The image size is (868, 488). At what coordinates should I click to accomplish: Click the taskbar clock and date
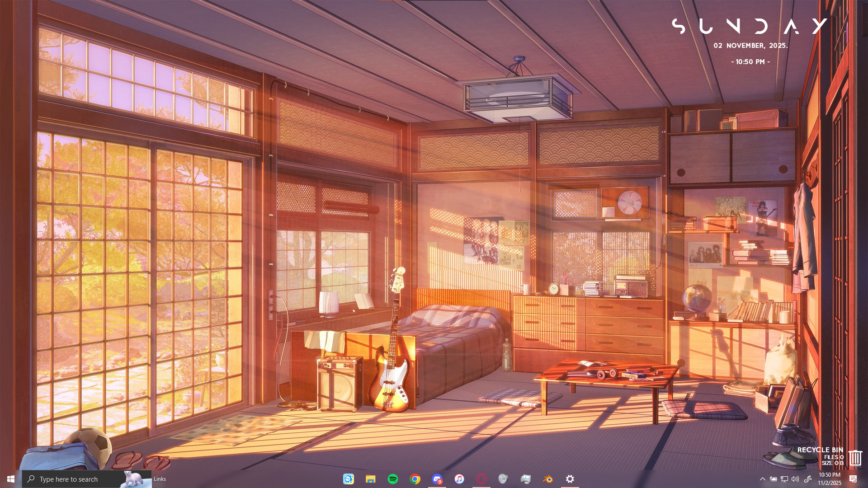(x=830, y=479)
